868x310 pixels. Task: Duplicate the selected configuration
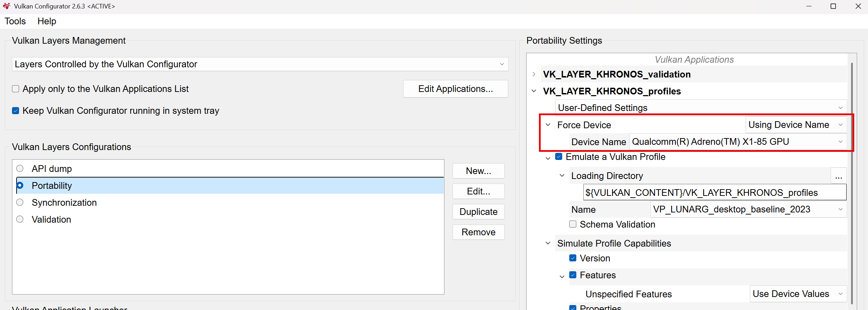click(478, 212)
